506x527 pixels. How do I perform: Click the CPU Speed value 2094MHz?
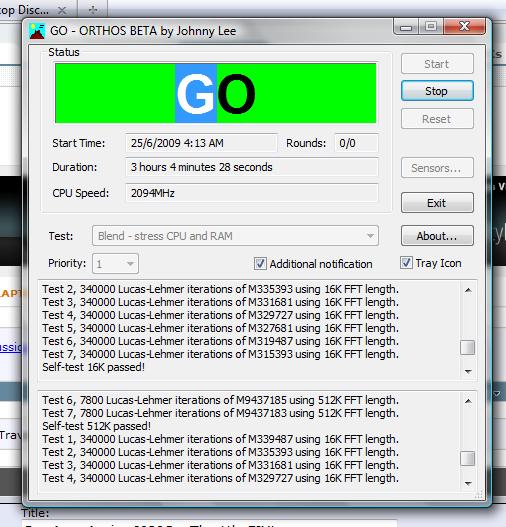point(153,193)
